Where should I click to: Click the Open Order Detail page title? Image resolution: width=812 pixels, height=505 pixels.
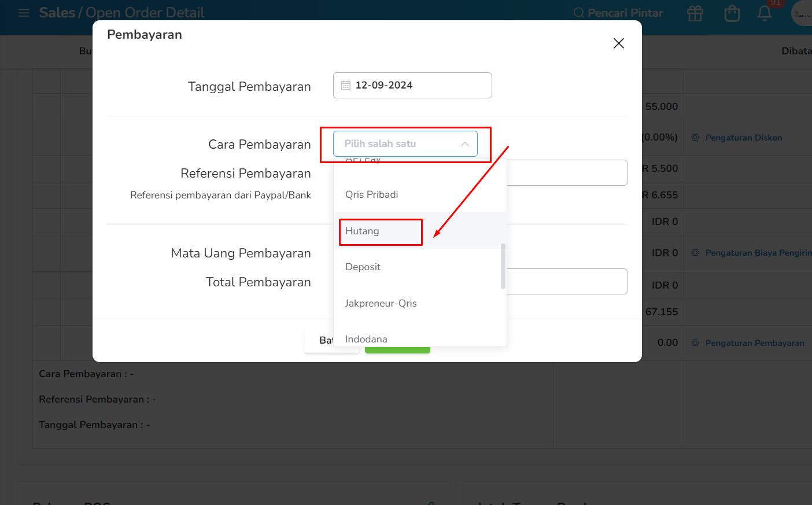point(145,13)
